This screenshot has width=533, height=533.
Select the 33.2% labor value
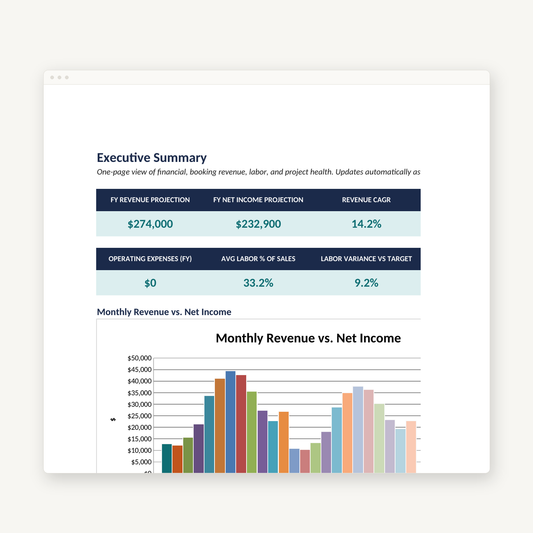click(258, 283)
